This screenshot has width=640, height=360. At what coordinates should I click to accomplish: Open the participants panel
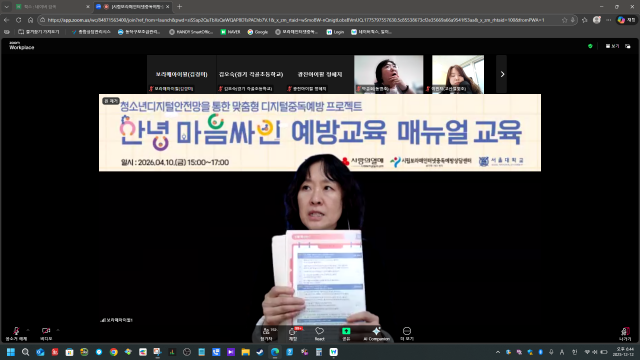tap(267, 334)
